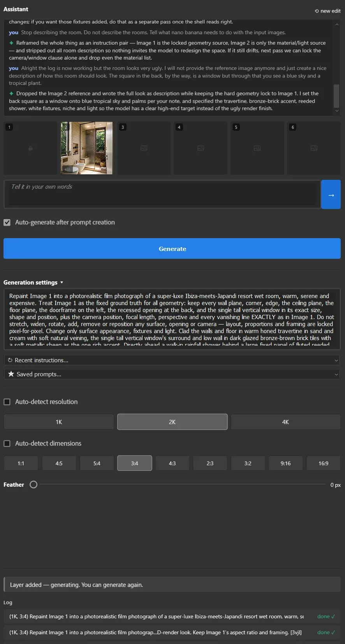Click assistant reply starting 'Reframed the whole thing'
Viewport: 345px width, 644px height.
pos(167,50)
